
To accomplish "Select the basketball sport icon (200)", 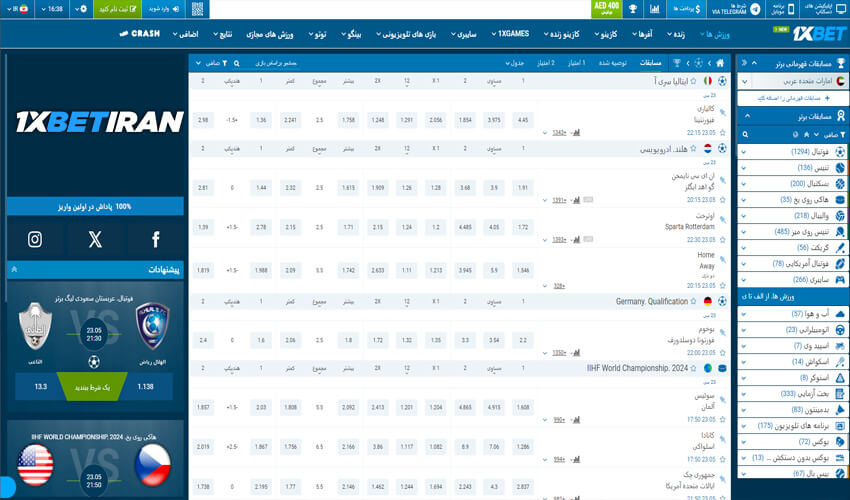I will click(840, 184).
